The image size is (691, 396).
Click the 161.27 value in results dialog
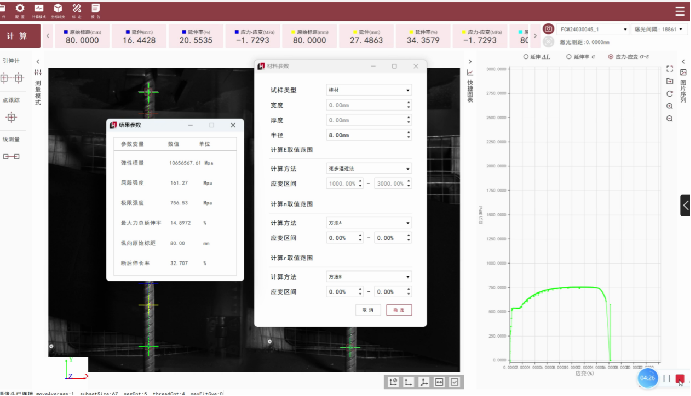(x=179, y=183)
